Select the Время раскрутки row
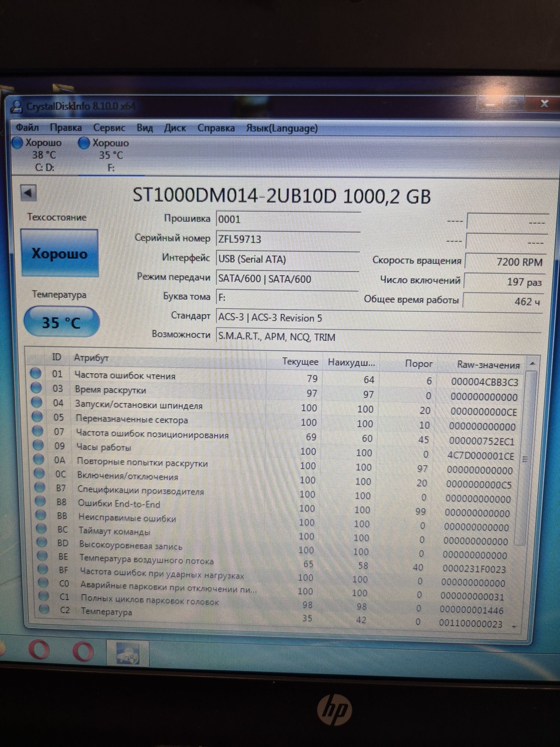Viewport: 560px width, 747px height. [276, 392]
